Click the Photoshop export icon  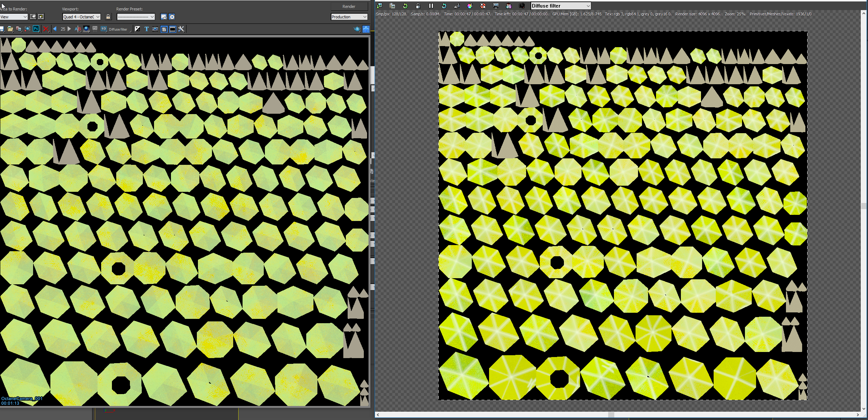tap(36, 29)
